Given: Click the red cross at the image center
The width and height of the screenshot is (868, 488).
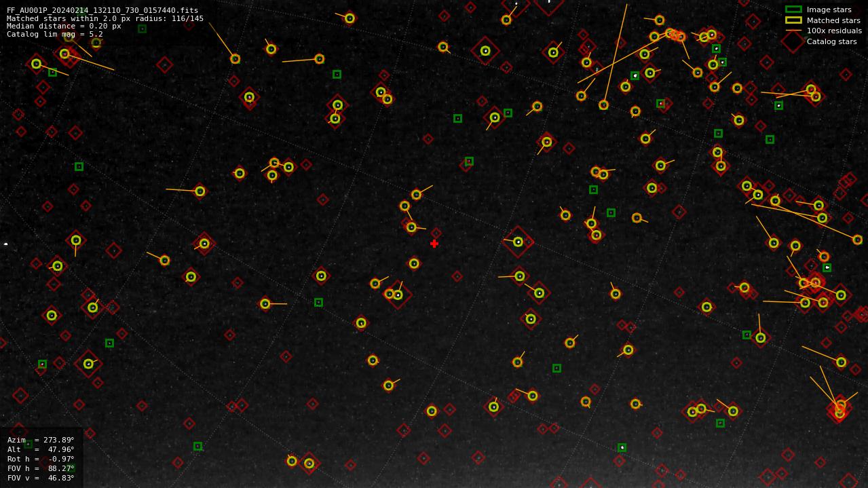Looking at the screenshot, I should click(x=434, y=244).
